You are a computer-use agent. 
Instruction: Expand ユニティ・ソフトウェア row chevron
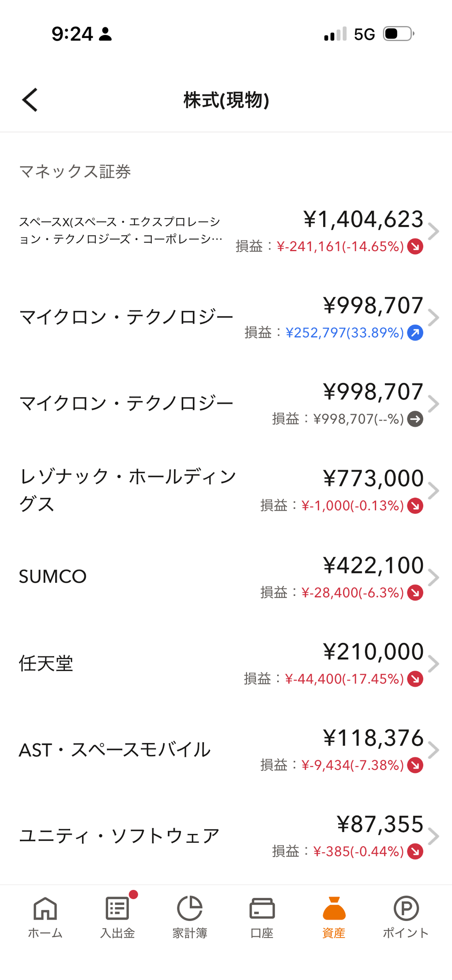click(434, 837)
